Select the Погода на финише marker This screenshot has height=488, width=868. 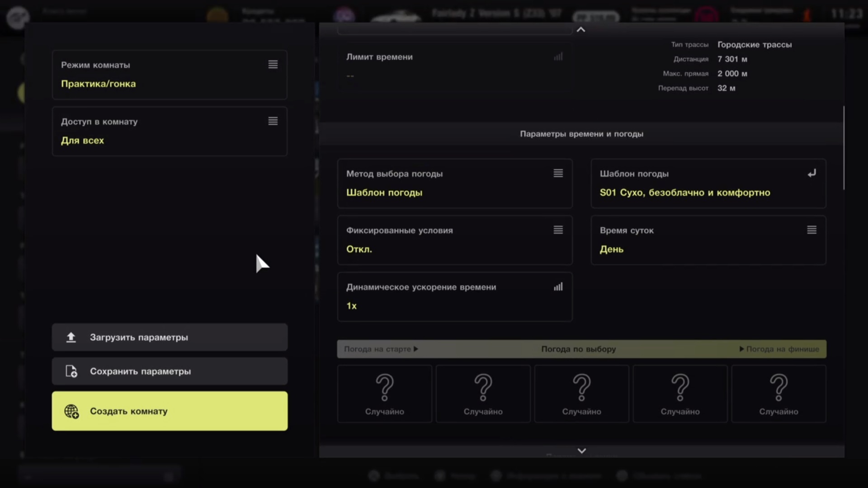pos(779,349)
